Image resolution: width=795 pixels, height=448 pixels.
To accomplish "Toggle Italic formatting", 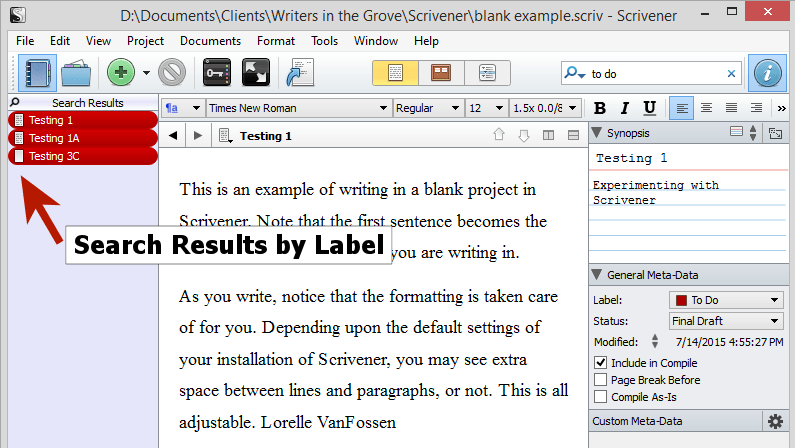I will coord(625,108).
